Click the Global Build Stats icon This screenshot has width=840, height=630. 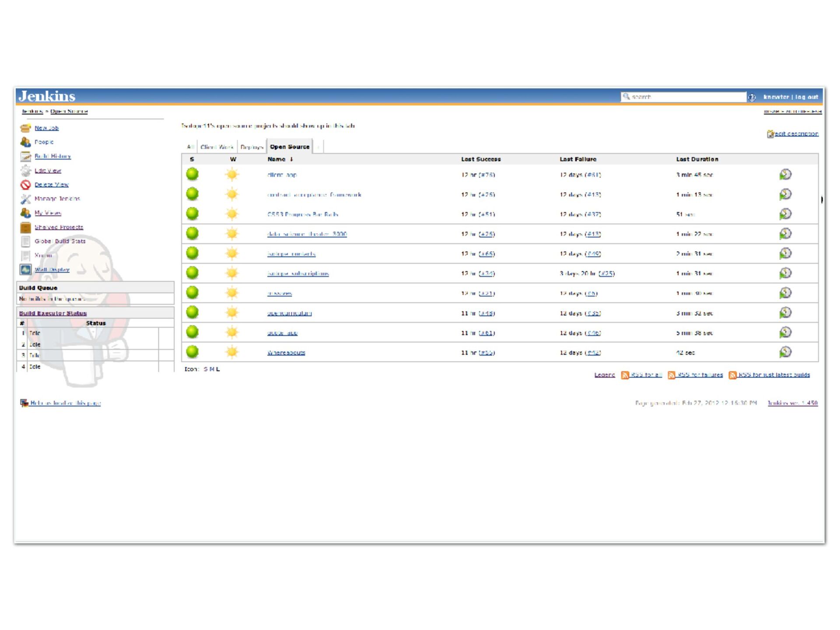(25, 241)
